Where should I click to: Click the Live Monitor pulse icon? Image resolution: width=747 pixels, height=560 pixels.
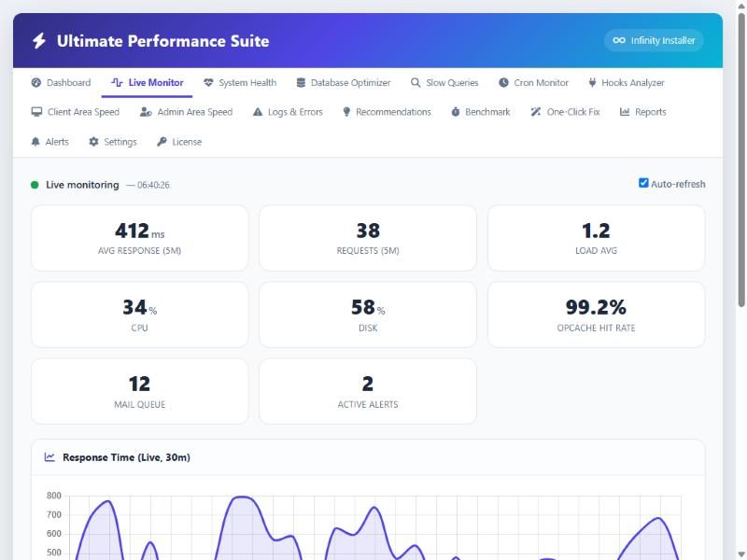pos(117,82)
